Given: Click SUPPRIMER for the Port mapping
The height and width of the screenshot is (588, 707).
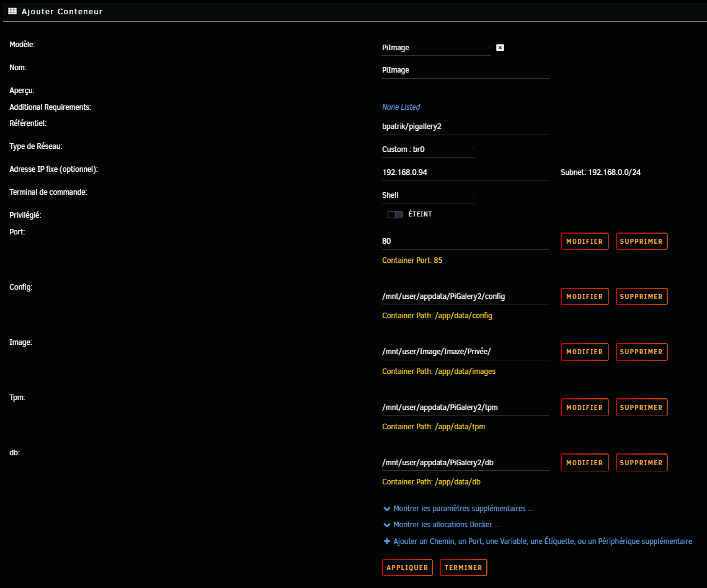Looking at the screenshot, I should [641, 241].
